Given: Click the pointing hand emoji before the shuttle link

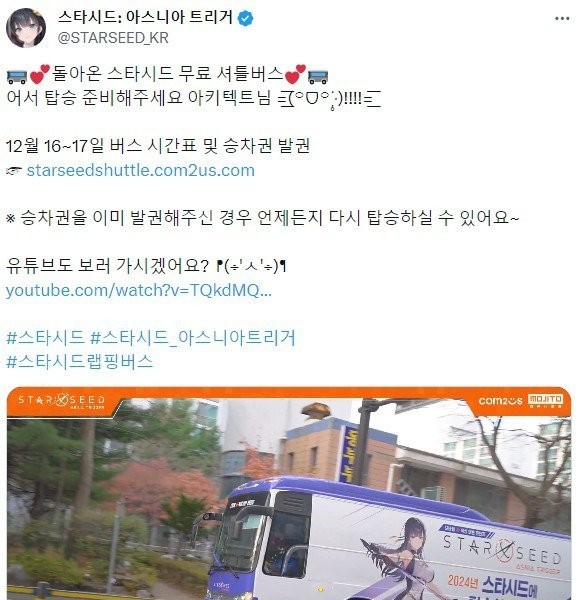Looking at the screenshot, I should click(x=14, y=171).
